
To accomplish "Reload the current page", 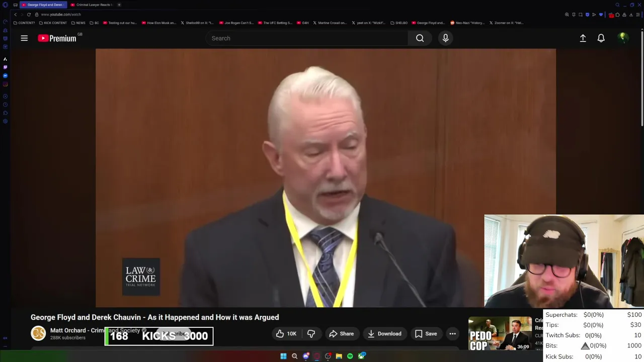I will coord(29,15).
